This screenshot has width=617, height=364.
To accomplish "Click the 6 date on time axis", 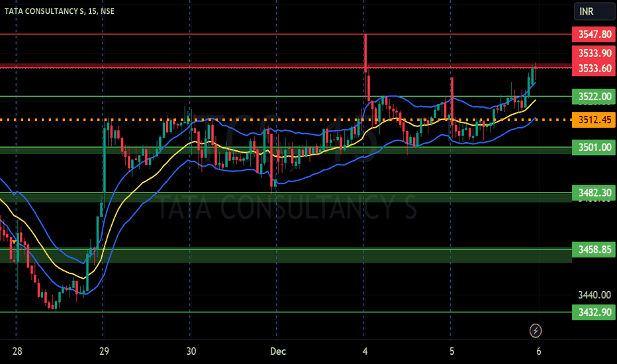I will [x=539, y=351].
